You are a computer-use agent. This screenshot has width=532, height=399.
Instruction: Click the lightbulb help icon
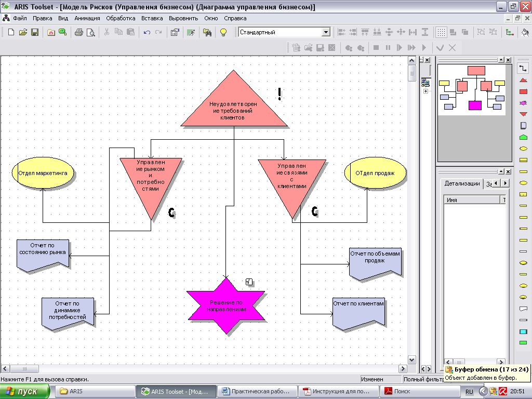point(223,32)
